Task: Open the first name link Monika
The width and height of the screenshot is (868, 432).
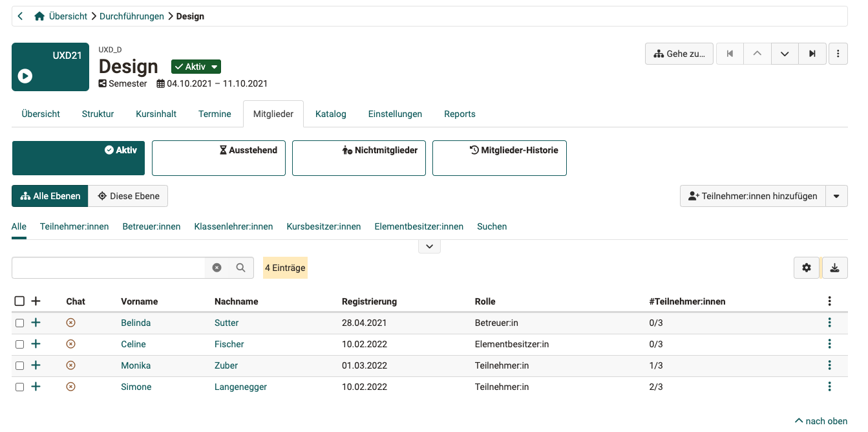Action: (136, 365)
